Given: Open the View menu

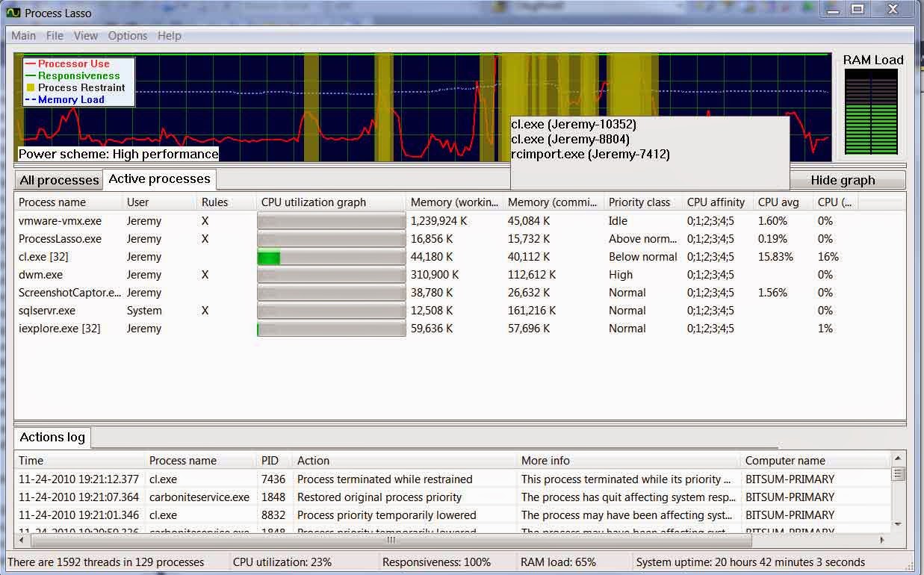Looking at the screenshot, I should (85, 36).
